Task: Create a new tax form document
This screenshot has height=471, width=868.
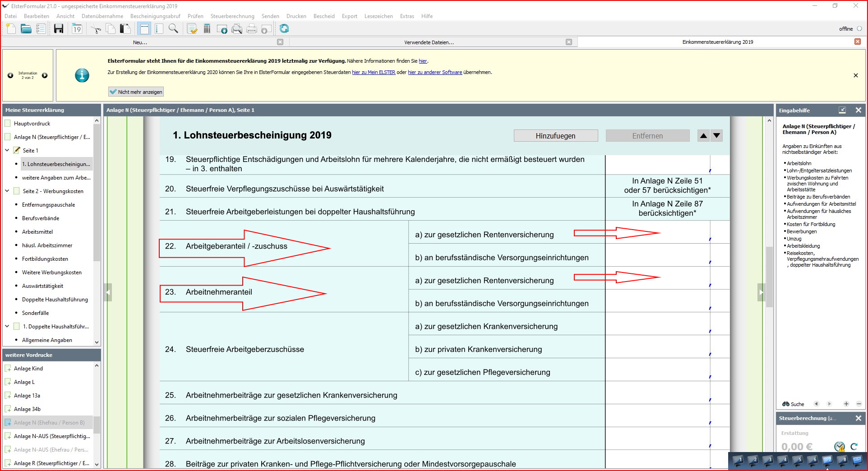Action: (11, 29)
